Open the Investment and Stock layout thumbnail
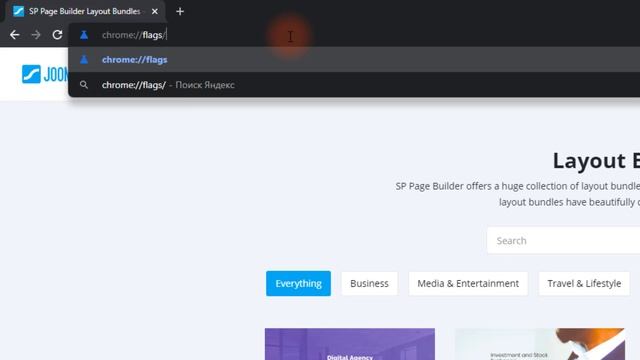The image size is (640, 360). click(x=540, y=344)
